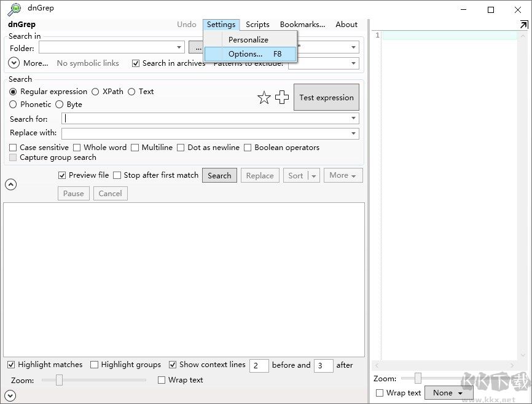The width and height of the screenshot is (532, 404).
Task: Click the pop-out arrow icon above the preview pane
Action: 523,24
